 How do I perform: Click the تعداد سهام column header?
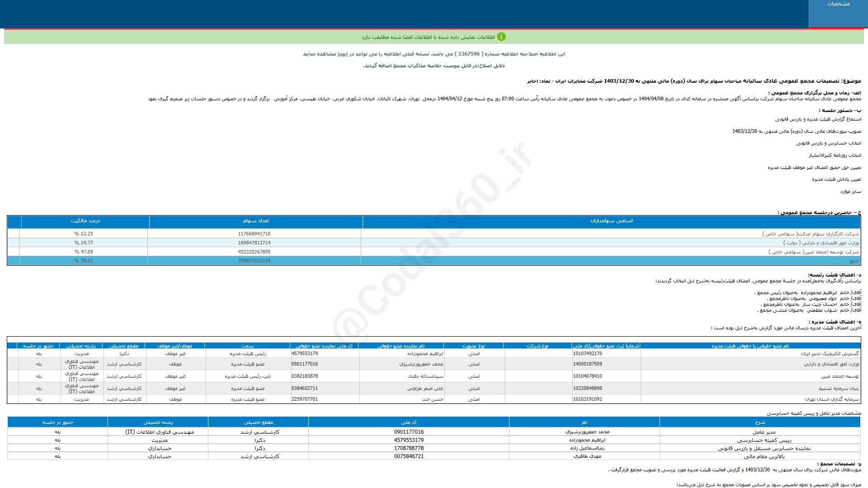[255, 221]
